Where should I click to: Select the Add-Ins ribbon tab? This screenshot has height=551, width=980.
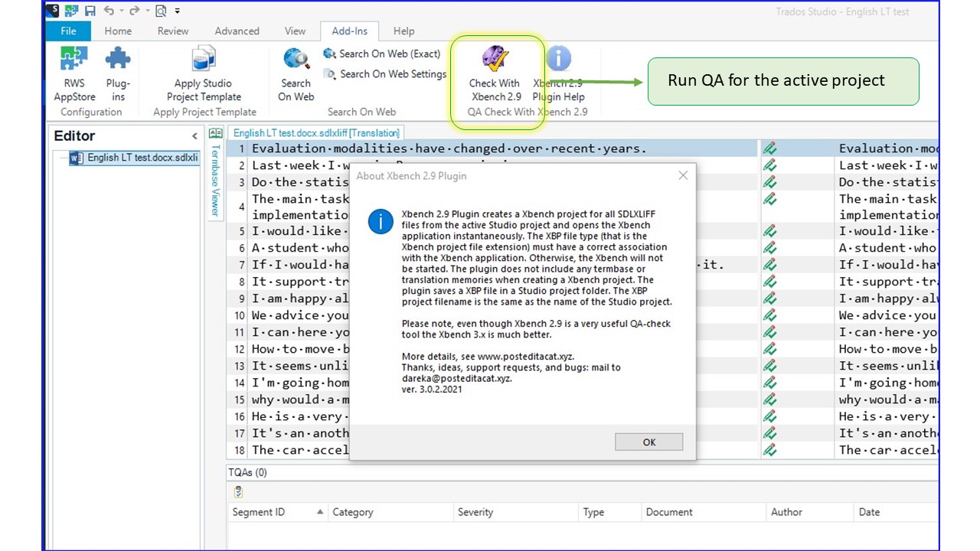(349, 31)
